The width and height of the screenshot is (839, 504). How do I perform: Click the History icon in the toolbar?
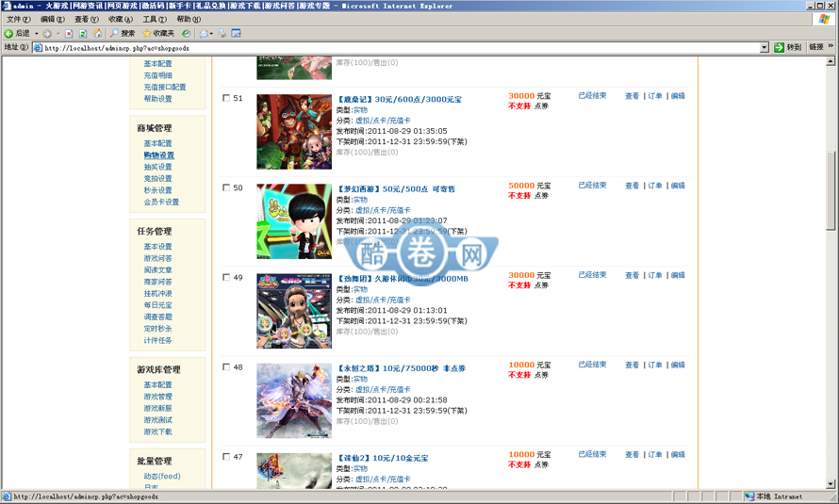[186, 33]
